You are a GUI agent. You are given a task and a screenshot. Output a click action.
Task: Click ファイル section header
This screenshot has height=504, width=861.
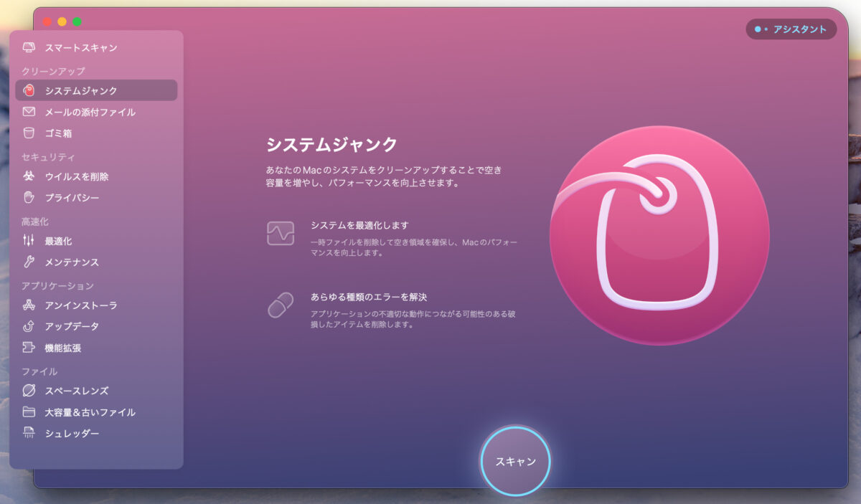click(39, 371)
